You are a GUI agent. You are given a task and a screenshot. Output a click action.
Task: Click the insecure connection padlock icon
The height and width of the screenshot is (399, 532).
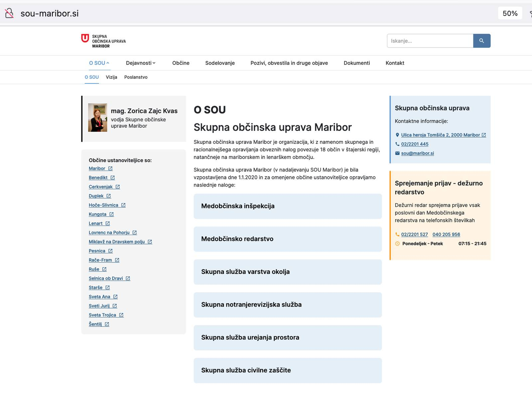click(9, 13)
